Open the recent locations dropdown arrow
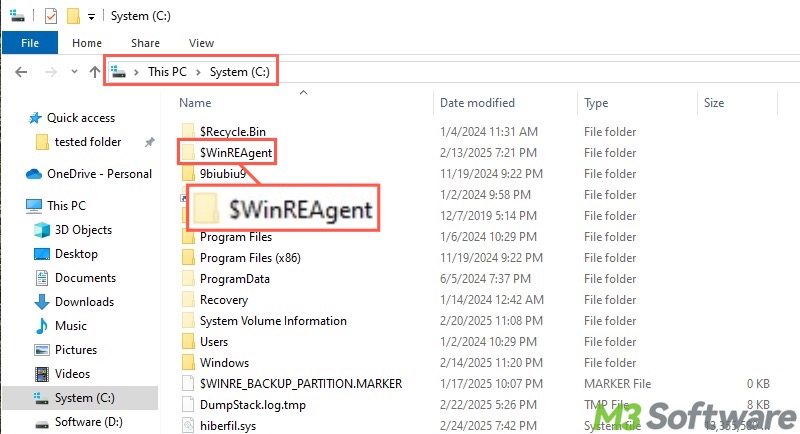Screen dimensions: 800x434 pos(74,71)
